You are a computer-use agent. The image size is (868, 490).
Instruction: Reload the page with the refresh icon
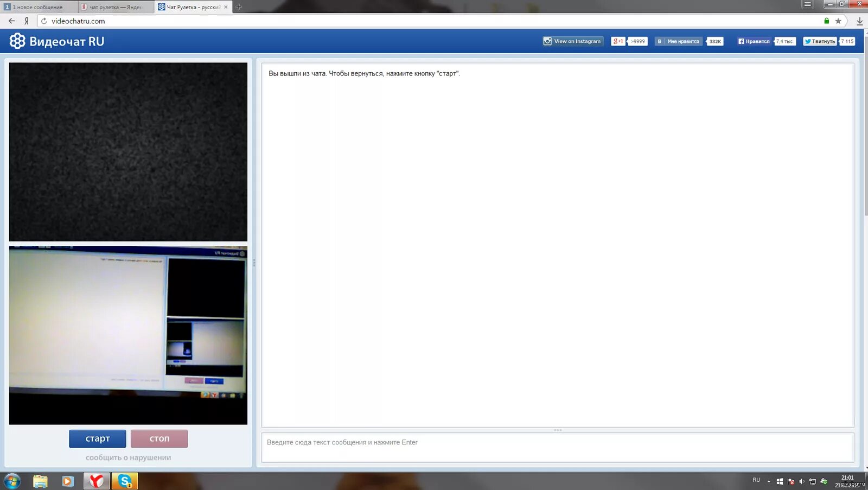[44, 21]
